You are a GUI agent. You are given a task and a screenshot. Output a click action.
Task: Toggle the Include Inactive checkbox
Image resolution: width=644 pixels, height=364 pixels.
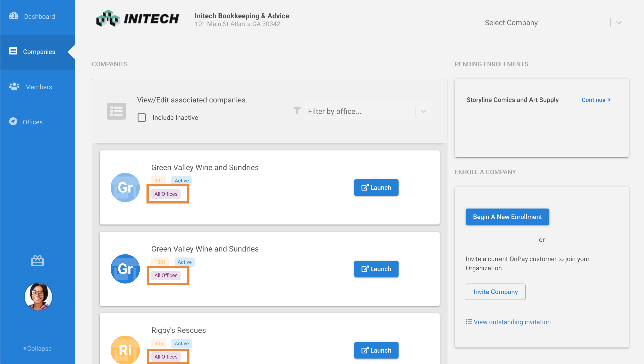click(142, 118)
